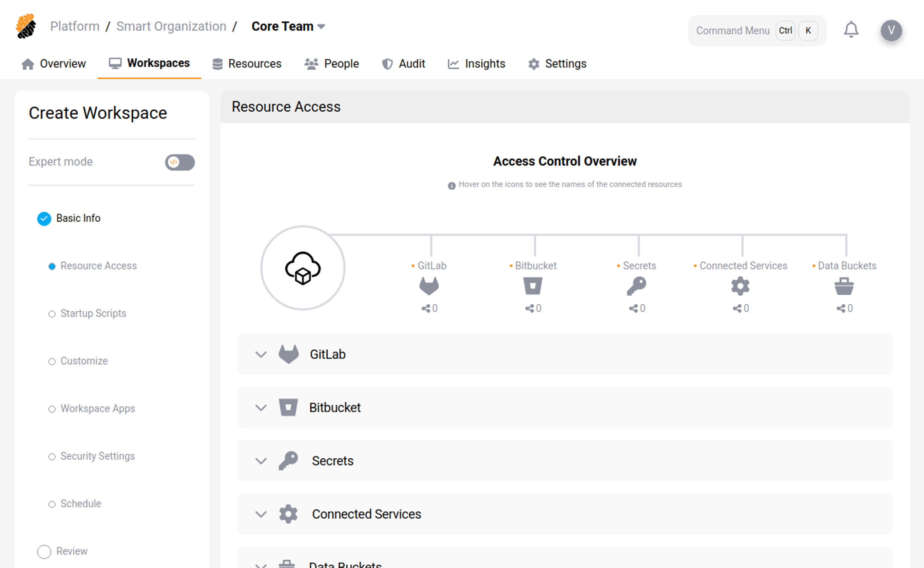Click the notifications bell icon
Viewport: 924px width, 568px height.
coord(851,30)
